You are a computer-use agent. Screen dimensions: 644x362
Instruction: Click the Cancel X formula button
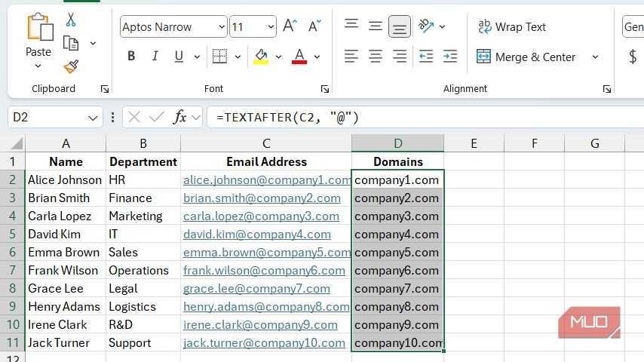coord(134,118)
